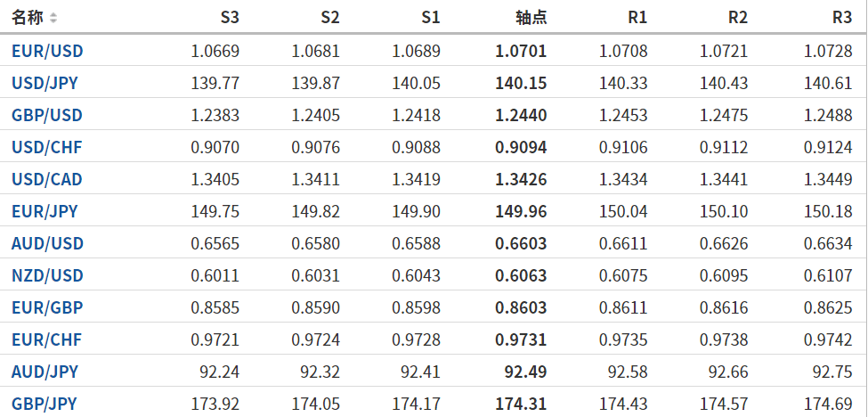
Task: Open the EUR/JPY pair link
Action: click(45, 211)
